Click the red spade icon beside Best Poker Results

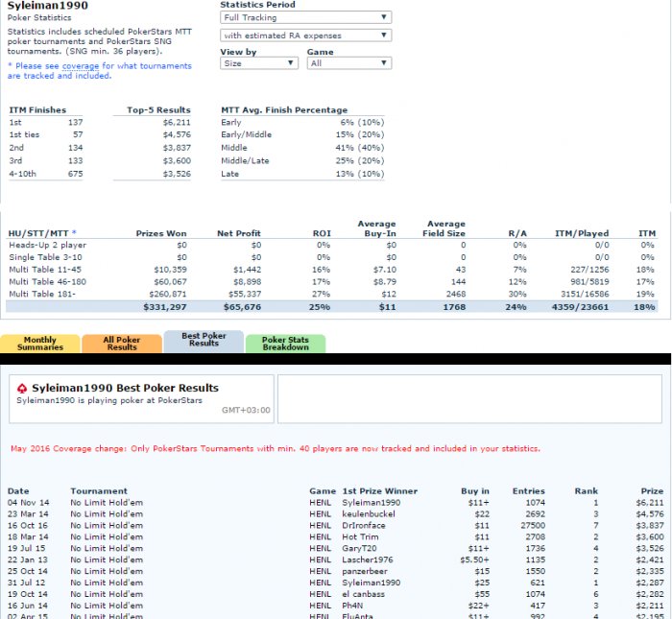(22, 389)
